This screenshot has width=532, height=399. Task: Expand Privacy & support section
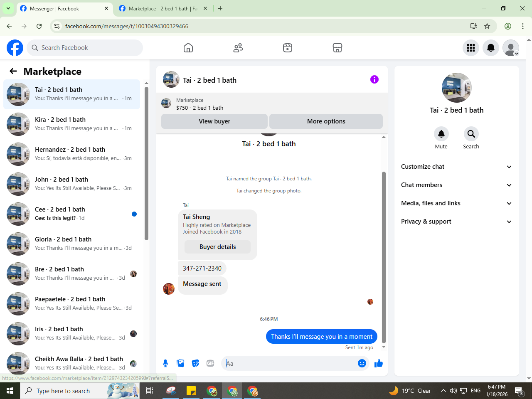[456, 222]
